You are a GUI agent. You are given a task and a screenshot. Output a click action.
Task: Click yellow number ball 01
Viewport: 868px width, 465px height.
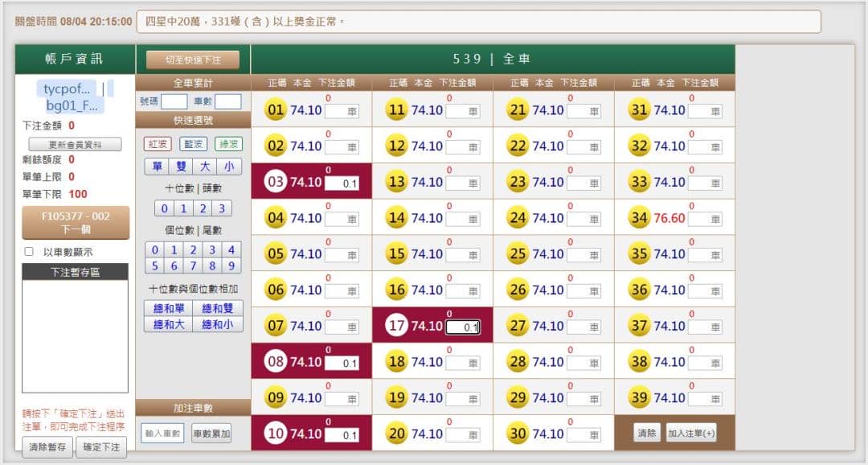pyautogui.click(x=275, y=109)
